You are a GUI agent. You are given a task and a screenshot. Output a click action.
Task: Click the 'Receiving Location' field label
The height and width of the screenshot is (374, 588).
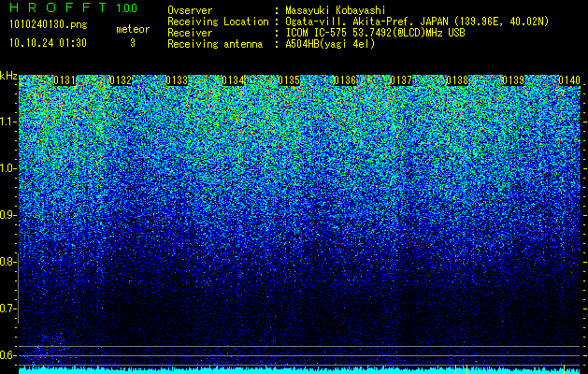pos(218,22)
